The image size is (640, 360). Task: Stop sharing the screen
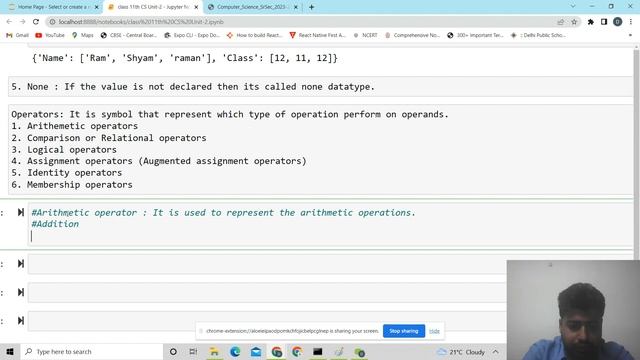pos(404,331)
